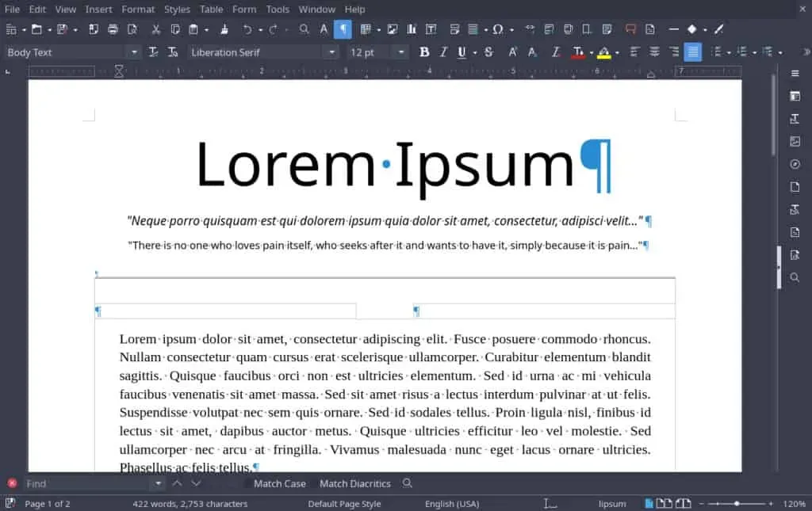Insert special character Omega icon
812x511 pixels.
[x=497, y=29]
